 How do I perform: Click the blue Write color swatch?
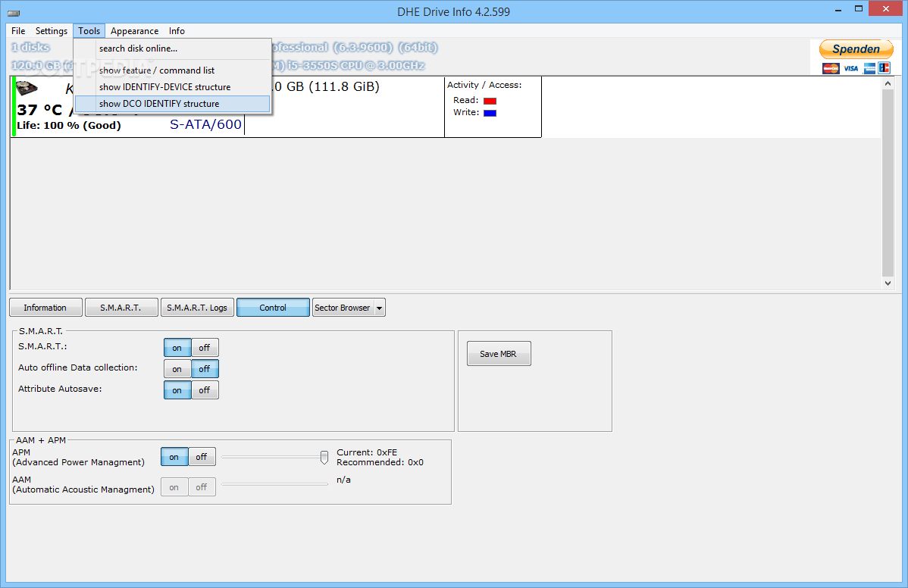pos(490,113)
